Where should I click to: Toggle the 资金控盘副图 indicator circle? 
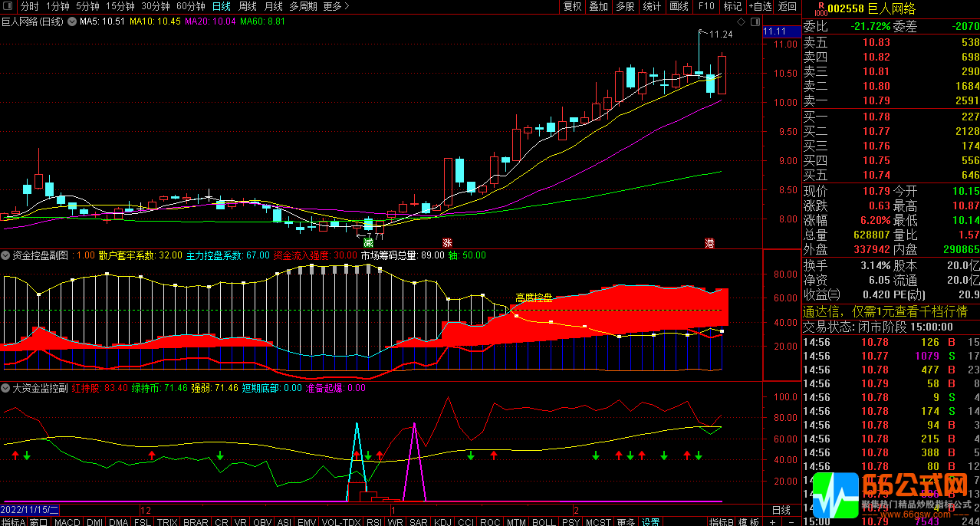[7, 255]
